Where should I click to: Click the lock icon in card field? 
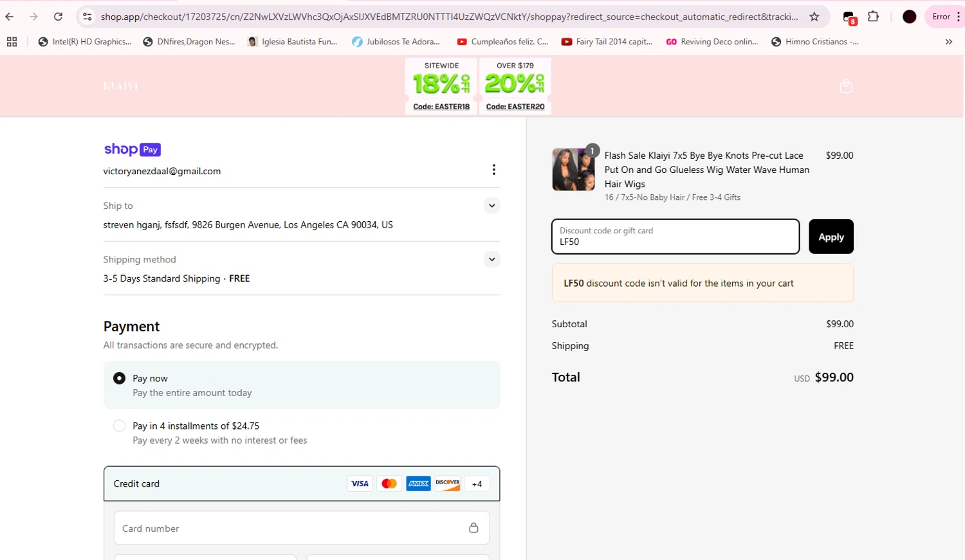(473, 528)
